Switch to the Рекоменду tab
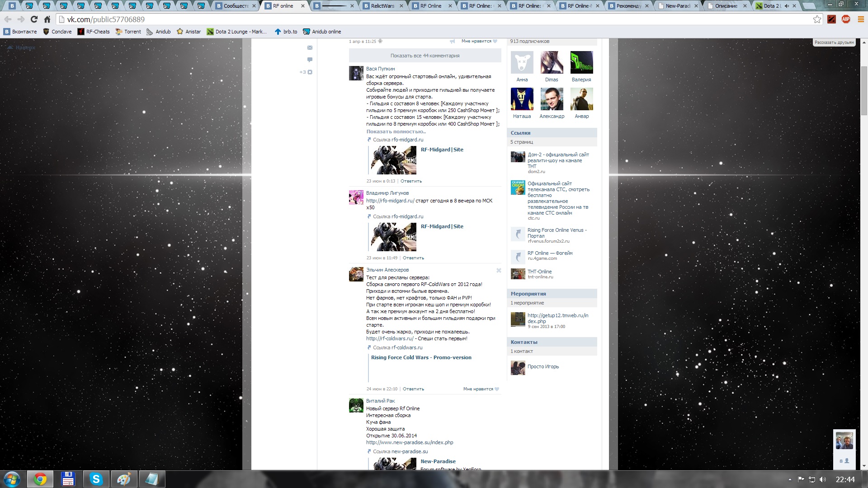Image resolution: width=868 pixels, height=488 pixels. point(629,6)
